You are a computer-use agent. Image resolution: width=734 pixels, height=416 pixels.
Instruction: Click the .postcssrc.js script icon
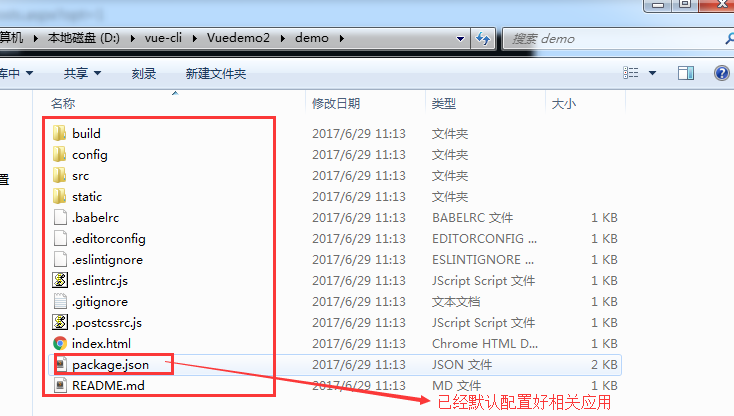point(60,322)
